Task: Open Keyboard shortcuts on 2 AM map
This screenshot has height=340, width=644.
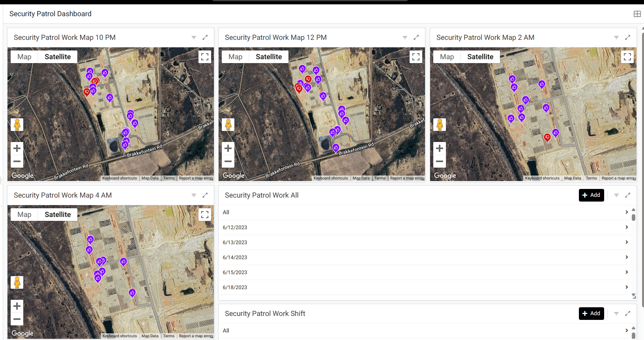Action: click(x=542, y=178)
